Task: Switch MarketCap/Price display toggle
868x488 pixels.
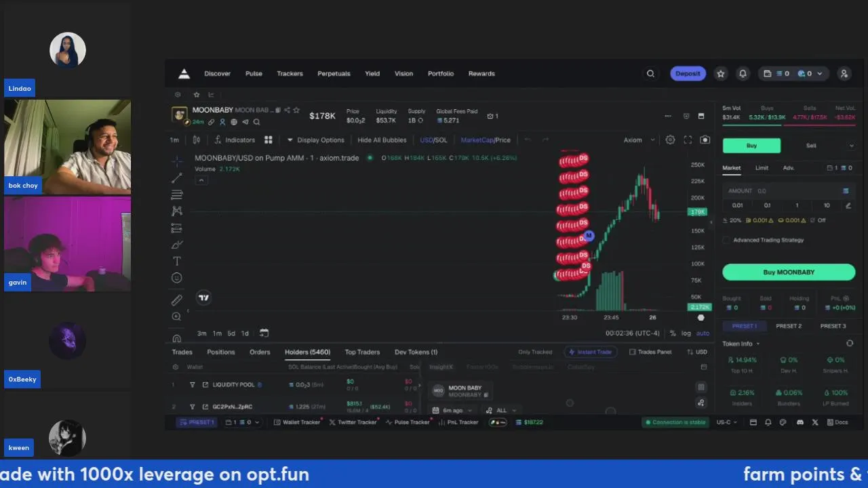Action: click(486, 140)
